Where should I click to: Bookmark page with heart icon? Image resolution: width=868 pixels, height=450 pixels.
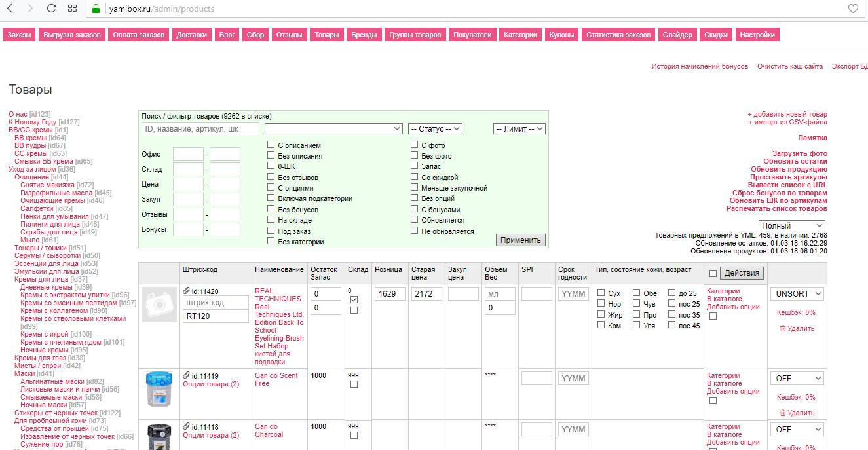click(x=853, y=9)
